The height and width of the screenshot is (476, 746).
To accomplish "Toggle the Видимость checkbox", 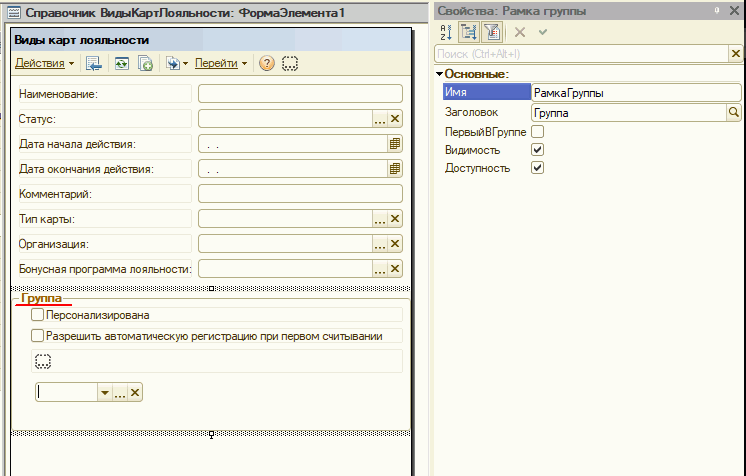I will 538,149.
